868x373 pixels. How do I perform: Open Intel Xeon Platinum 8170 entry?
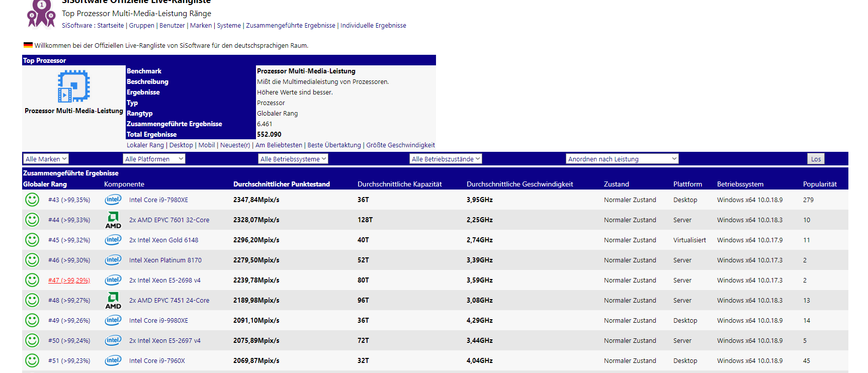(x=165, y=260)
